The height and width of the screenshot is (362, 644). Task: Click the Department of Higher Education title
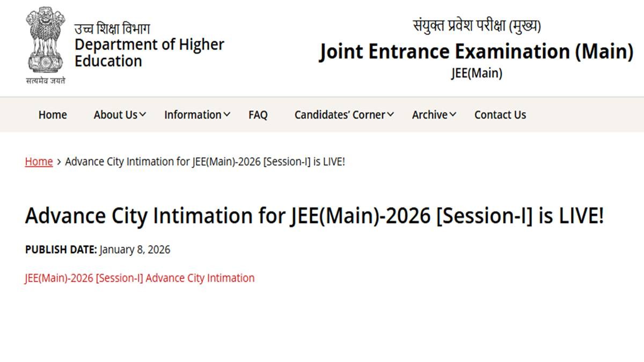[149, 53]
